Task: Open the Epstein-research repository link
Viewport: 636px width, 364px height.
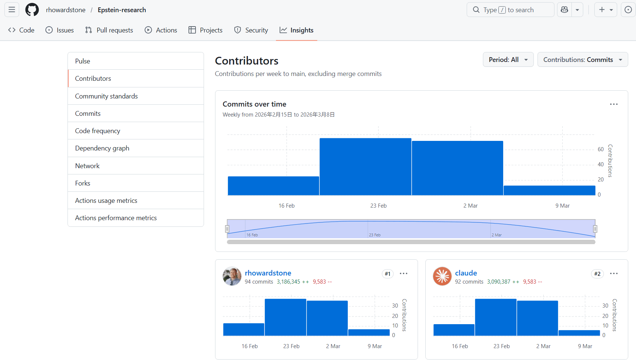Action: pyautogui.click(x=122, y=10)
